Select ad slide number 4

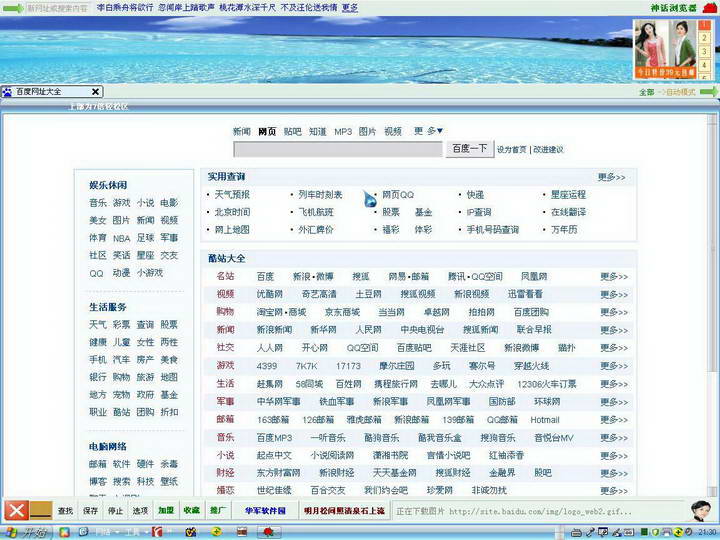[x=704, y=64]
